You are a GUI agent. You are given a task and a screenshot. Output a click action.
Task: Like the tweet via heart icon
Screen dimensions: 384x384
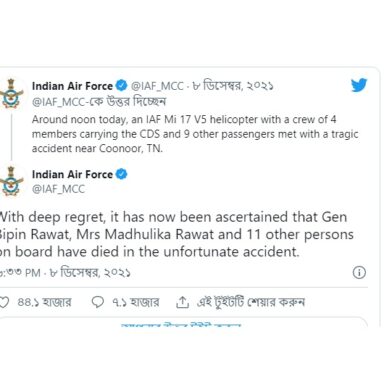[x=3, y=302]
